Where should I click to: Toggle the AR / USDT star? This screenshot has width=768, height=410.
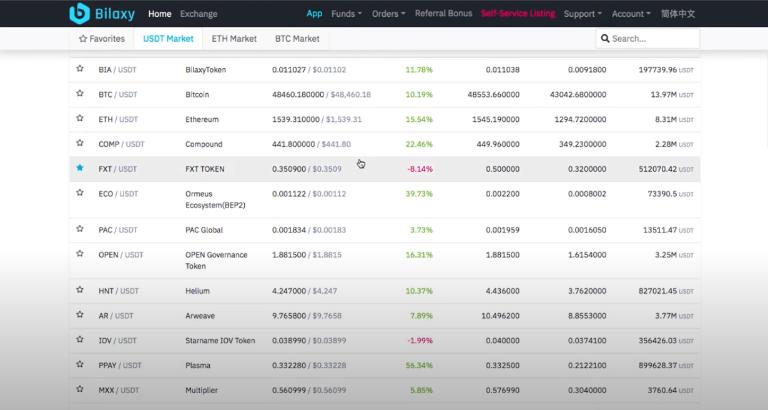(80, 314)
